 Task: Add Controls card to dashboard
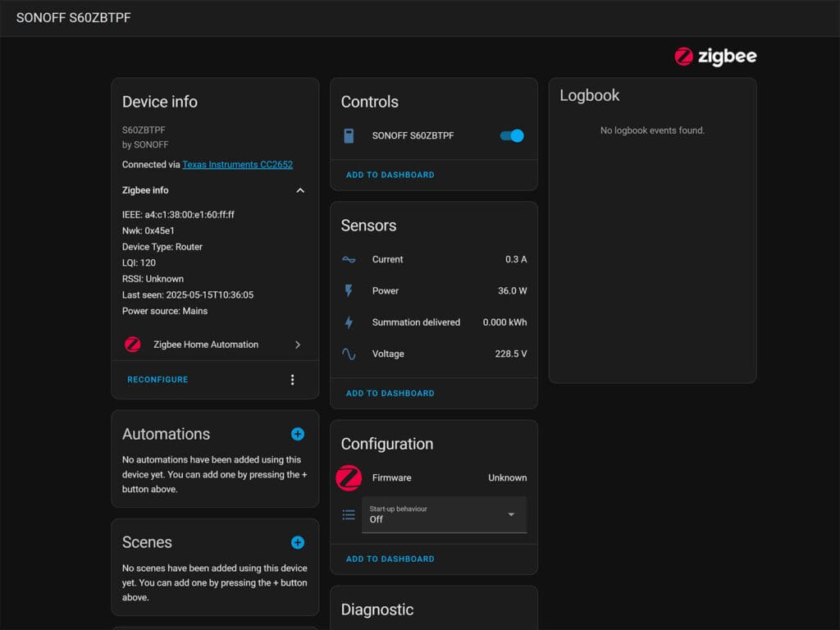390,176
